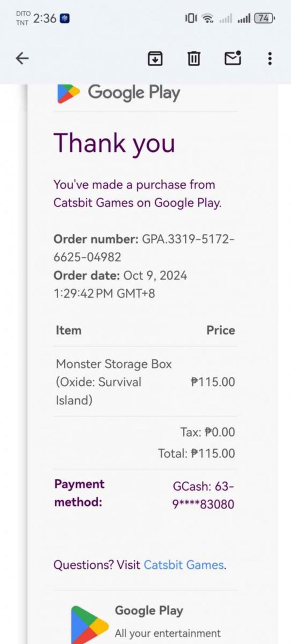Tap the back arrow to leave email
291x644 pixels.
tap(22, 59)
